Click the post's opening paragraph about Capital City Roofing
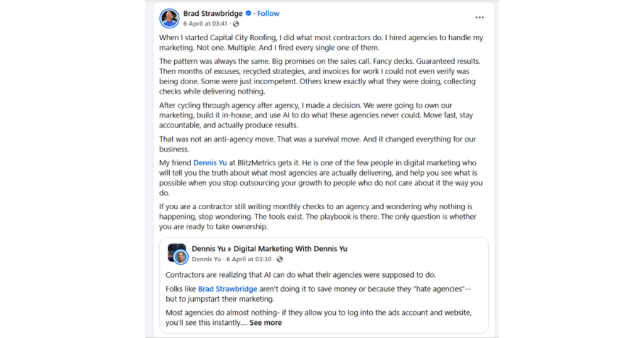The width and height of the screenshot is (644, 338). [321, 43]
